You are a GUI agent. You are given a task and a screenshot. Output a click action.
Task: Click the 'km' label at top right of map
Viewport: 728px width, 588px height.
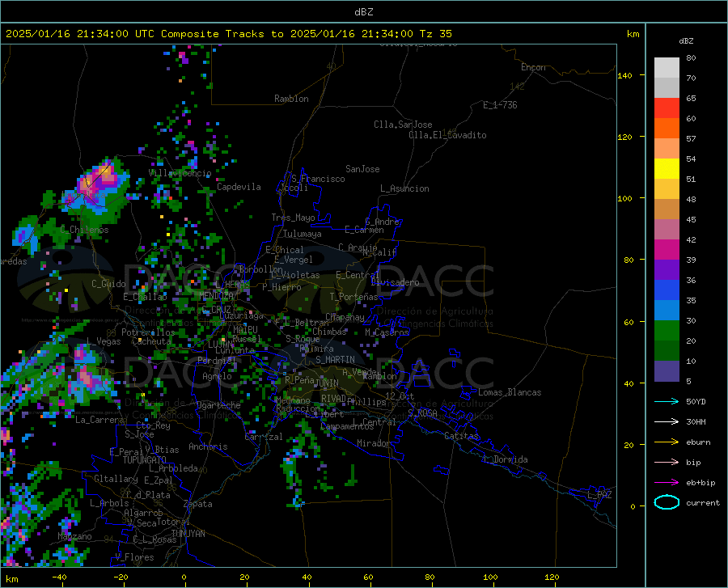point(633,34)
